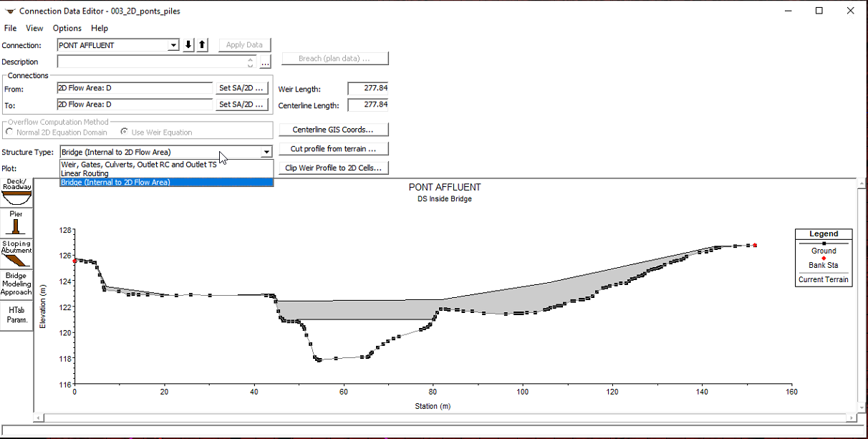Screen dimensions: 868x439
Task: Go to next connection with down arrow
Action: 188,45
